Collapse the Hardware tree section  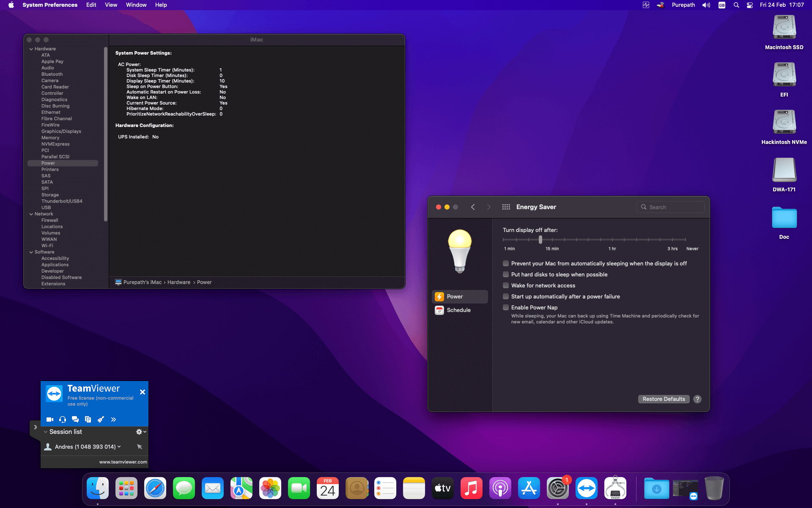coord(31,49)
